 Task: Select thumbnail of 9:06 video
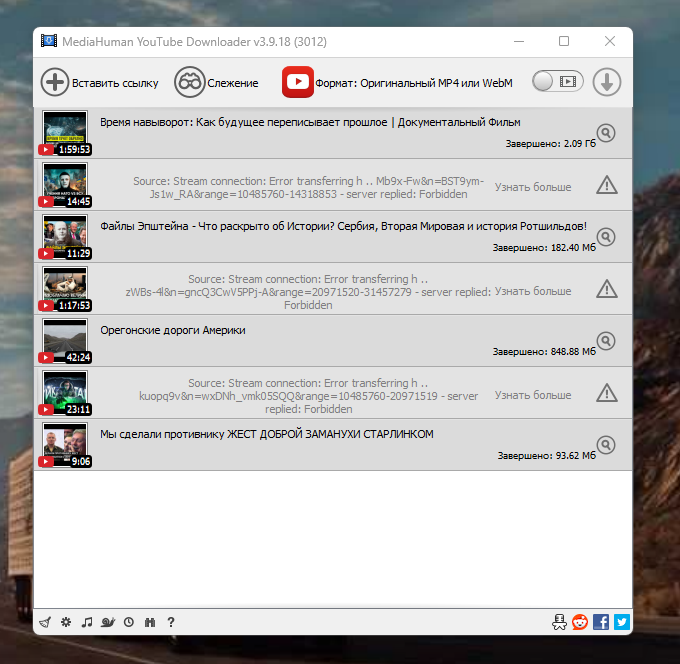65,444
